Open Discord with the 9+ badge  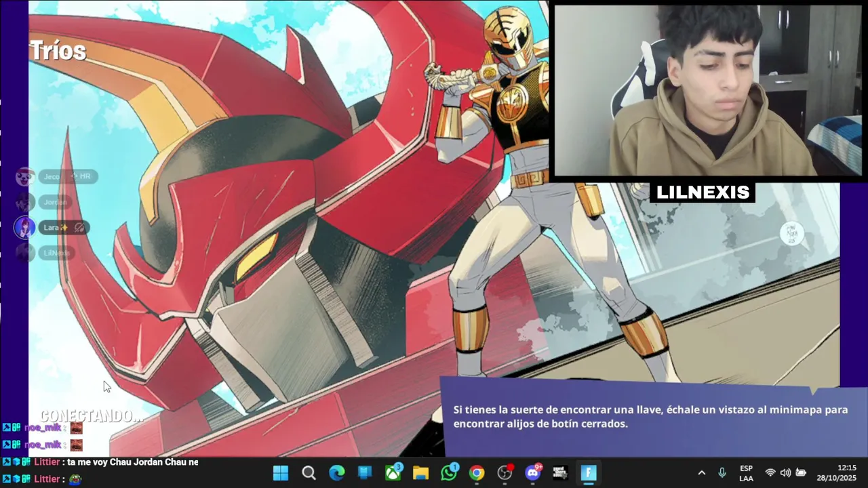[x=534, y=472]
